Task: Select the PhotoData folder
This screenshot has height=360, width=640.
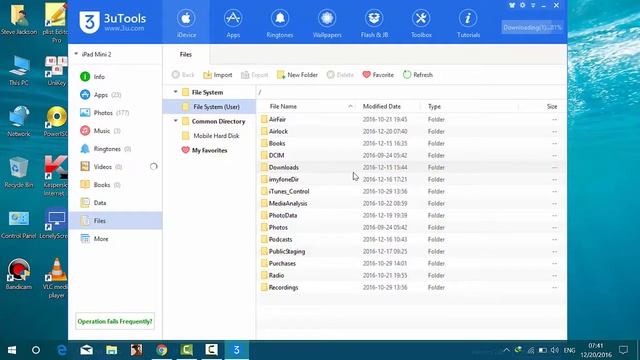Action: (411, 216)
